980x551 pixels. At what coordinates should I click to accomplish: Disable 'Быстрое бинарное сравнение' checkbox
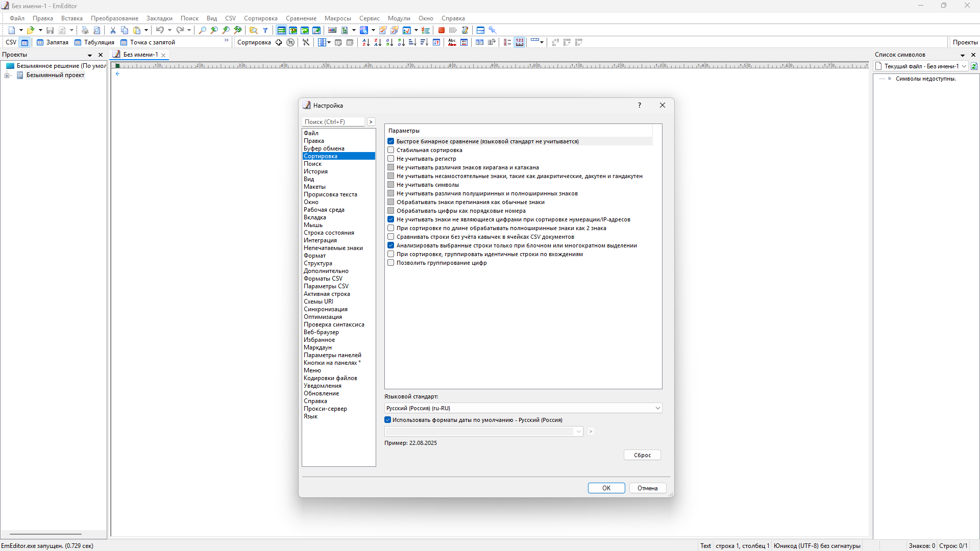coord(391,141)
